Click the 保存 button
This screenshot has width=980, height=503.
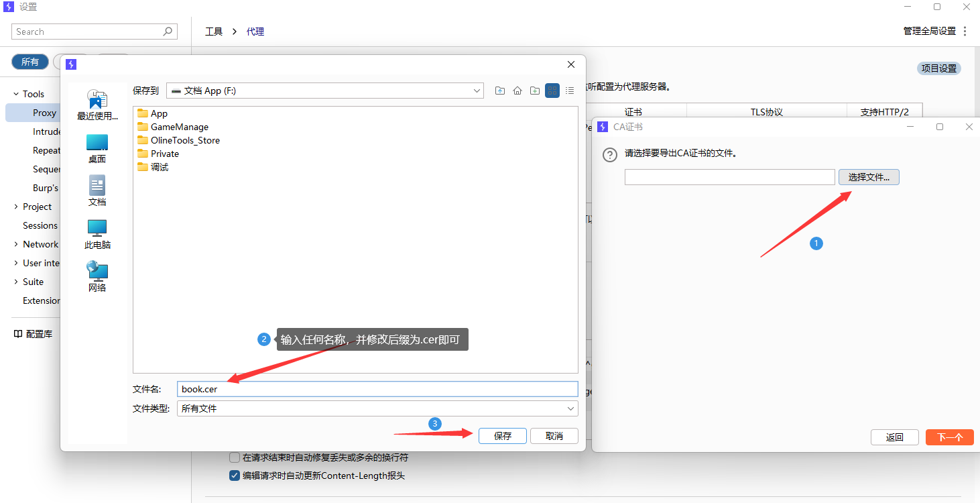[503, 436]
